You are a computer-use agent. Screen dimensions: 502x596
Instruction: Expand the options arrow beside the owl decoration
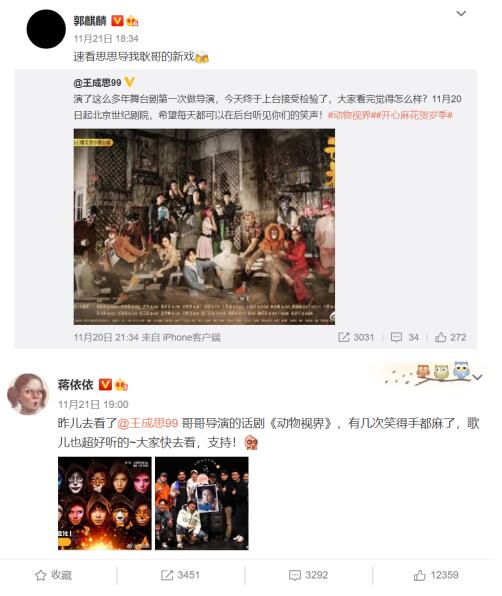point(478,377)
